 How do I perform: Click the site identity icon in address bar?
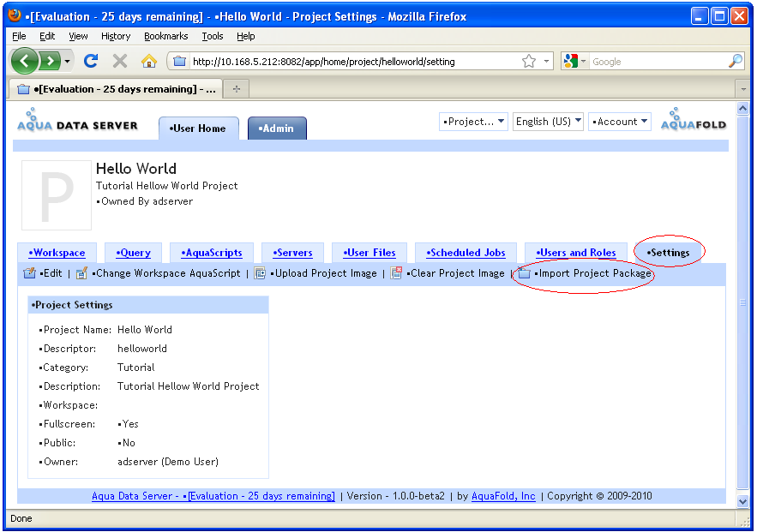(179, 62)
